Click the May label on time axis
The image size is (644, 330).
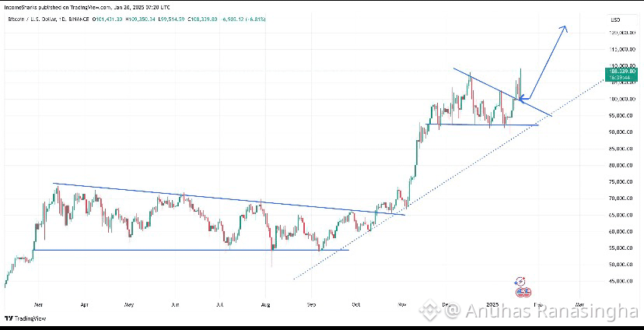[x=129, y=305]
